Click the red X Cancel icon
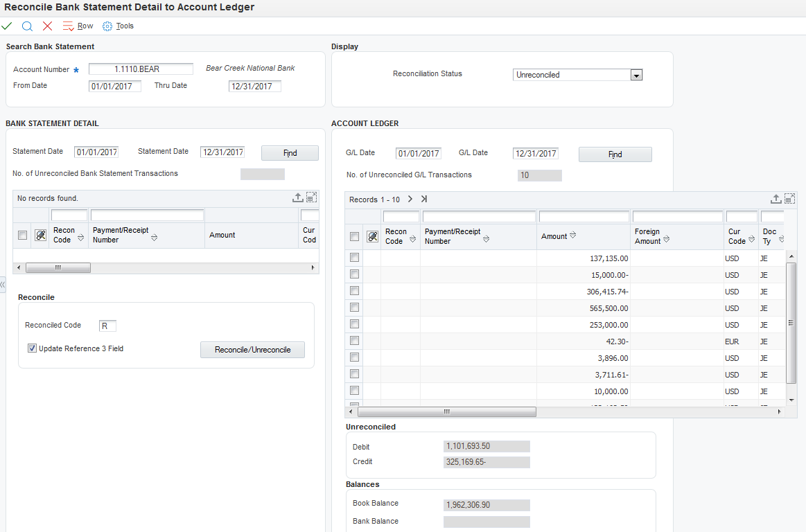This screenshot has height=532, width=806. pyautogui.click(x=47, y=26)
